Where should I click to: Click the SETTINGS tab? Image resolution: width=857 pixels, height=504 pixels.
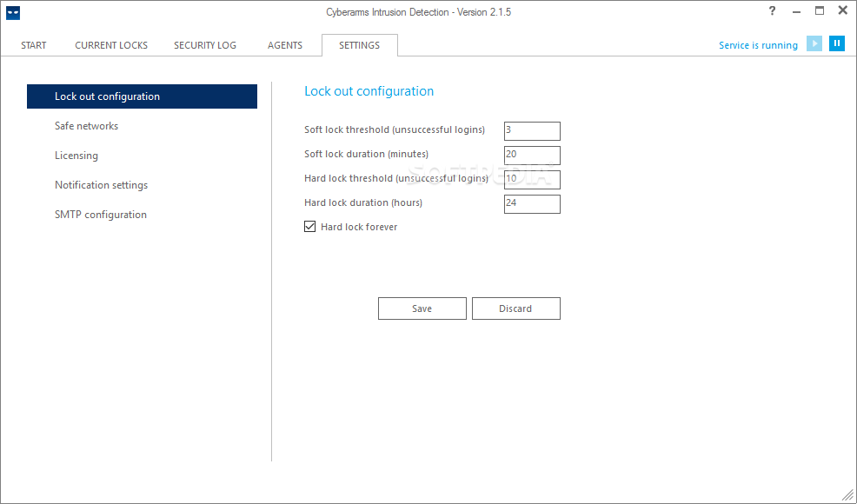[360, 45]
